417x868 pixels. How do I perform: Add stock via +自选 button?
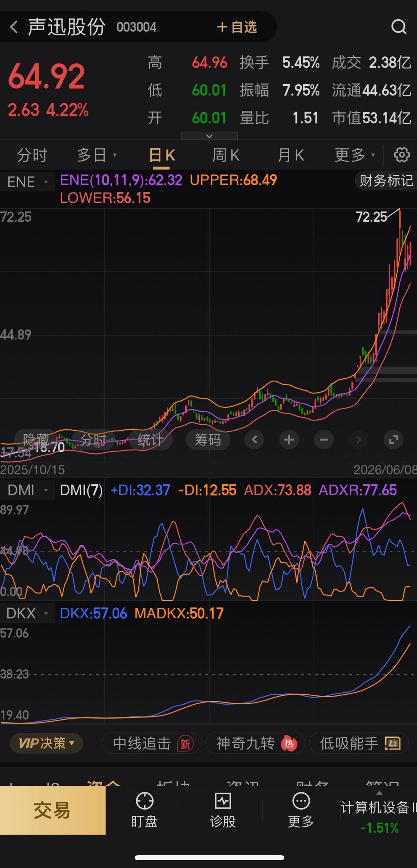(237, 27)
